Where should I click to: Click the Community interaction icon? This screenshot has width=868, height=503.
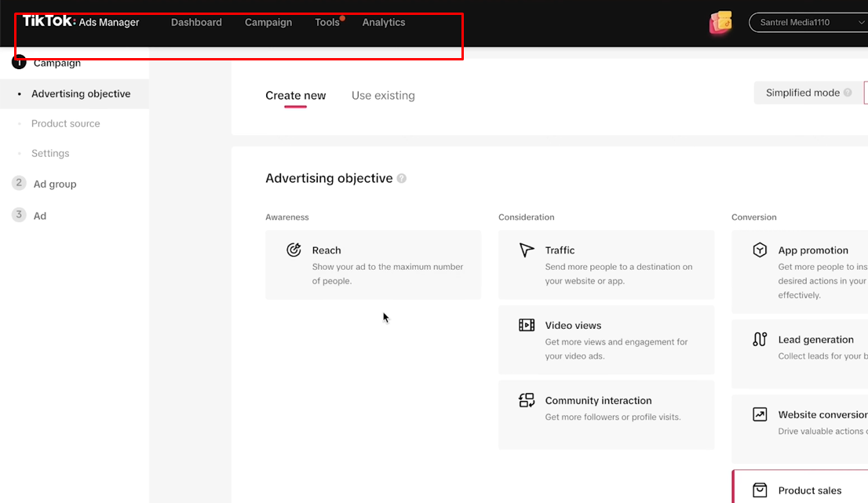pos(527,400)
